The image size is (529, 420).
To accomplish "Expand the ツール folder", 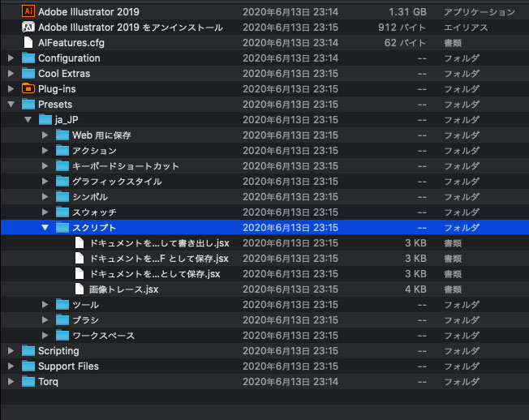I will 45,304.
